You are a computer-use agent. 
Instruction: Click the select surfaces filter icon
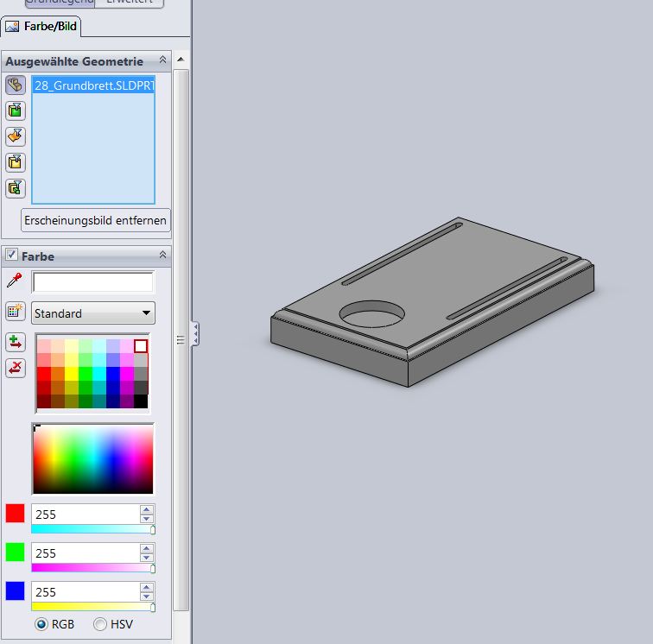(16, 136)
